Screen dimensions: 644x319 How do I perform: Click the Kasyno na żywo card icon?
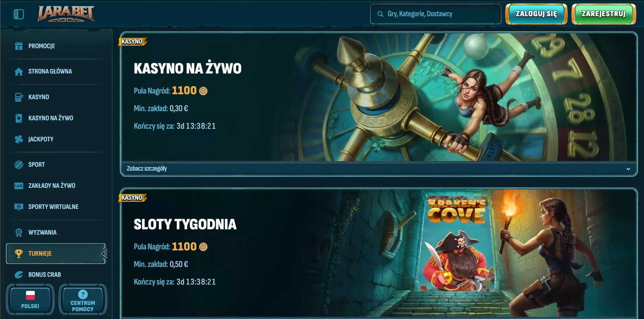pyautogui.click(x=19, y=118)
